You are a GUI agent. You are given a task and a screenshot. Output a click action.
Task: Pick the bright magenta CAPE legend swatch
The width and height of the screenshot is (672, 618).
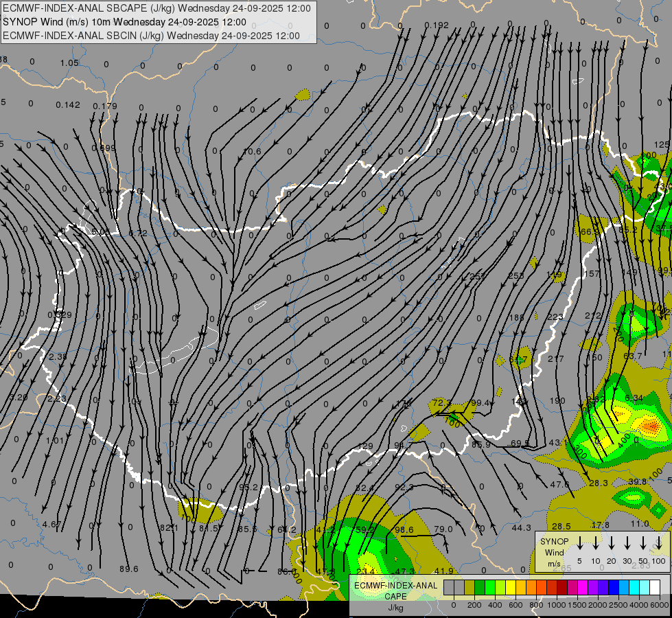[x=583, y=588]
